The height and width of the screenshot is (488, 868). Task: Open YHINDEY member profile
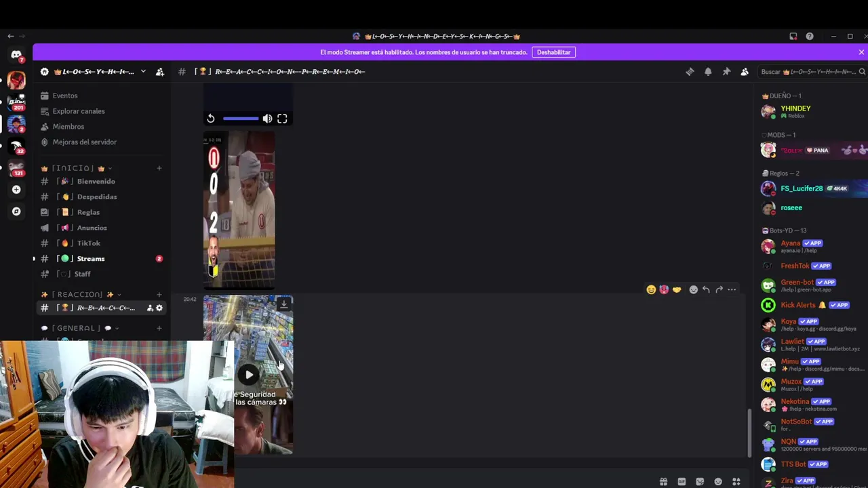click(x=813, y=112)
